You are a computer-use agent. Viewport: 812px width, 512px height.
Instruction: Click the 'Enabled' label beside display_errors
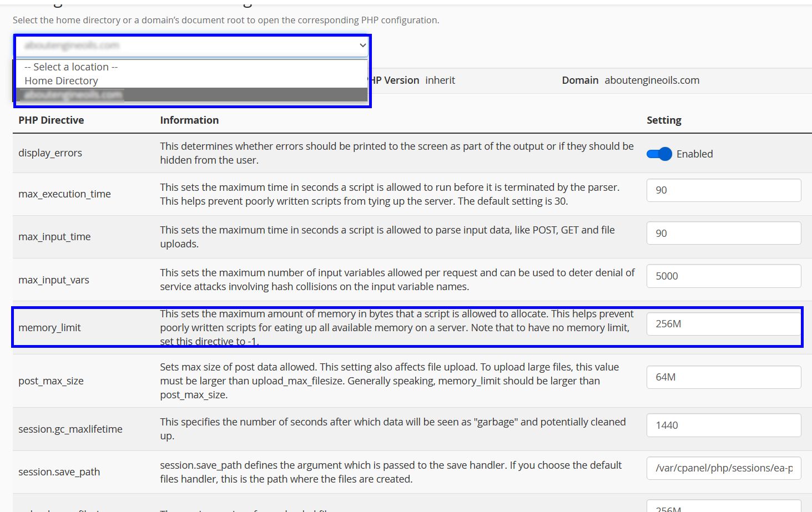695,154
